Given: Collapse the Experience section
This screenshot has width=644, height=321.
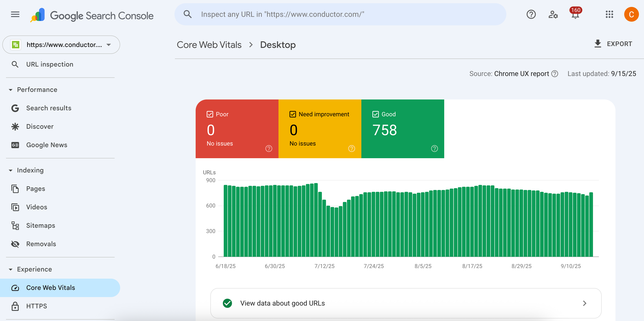Looking at the screenshot, I should click(11, 269).
